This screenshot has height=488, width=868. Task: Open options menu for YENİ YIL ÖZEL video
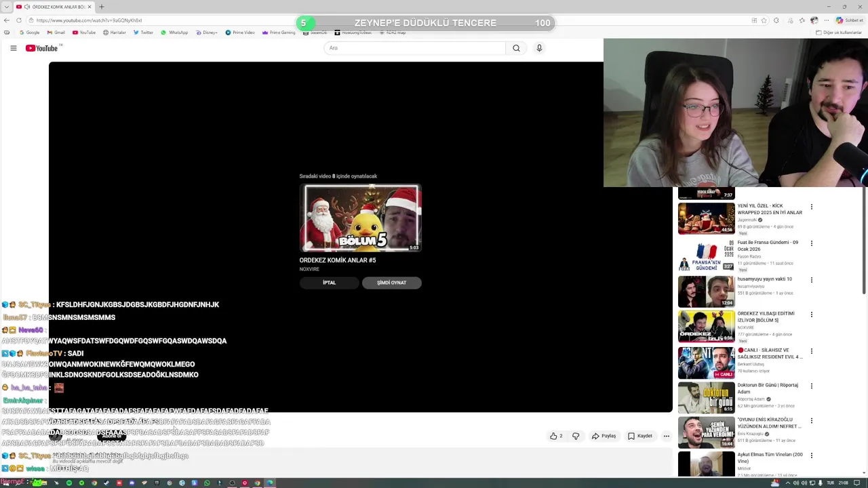tap(811, 207)
